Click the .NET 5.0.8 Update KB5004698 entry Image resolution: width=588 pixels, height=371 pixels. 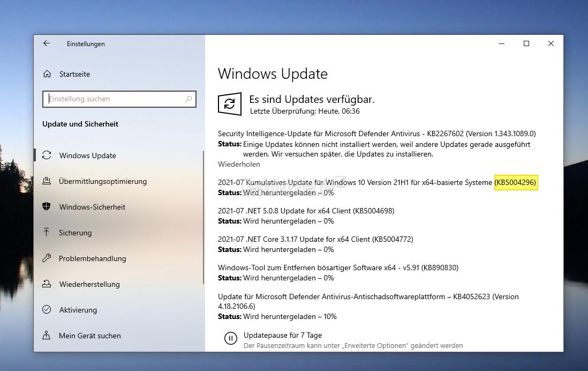pyautogui.click(x=306, y=211)
